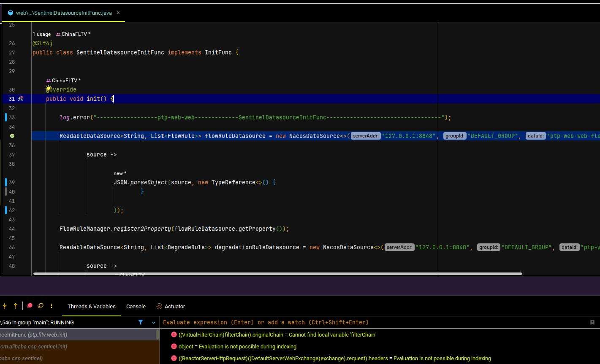Screen dimensions: 600x364
Task: Switch to Threads & Variables tab
Action: click(92, 307)
